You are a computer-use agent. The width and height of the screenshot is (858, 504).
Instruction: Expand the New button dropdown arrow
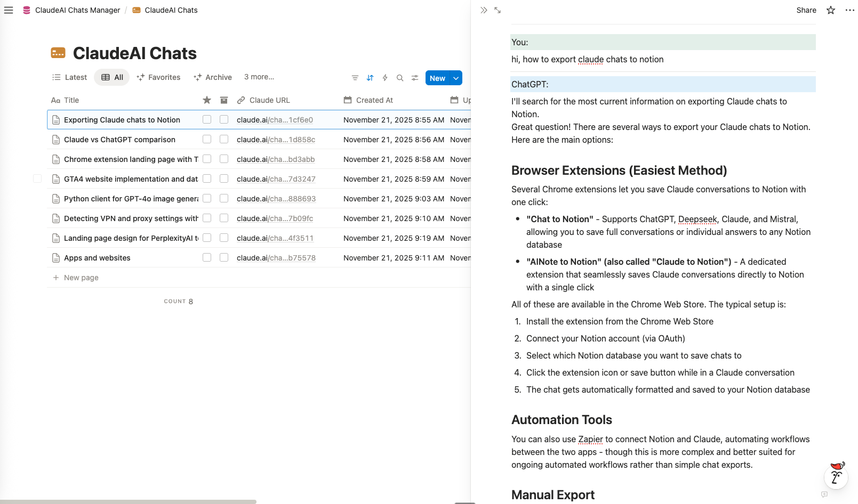tap(456, 78)
